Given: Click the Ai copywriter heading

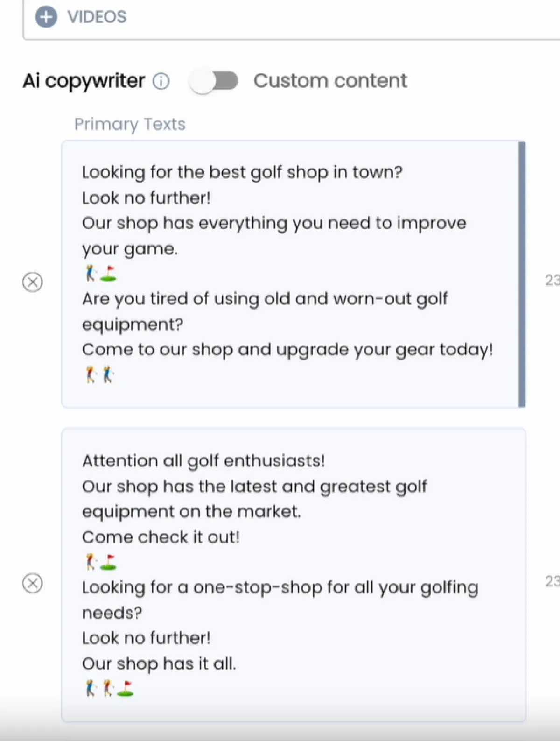Looking at the screenshot, I should click(x=84, y=81).
